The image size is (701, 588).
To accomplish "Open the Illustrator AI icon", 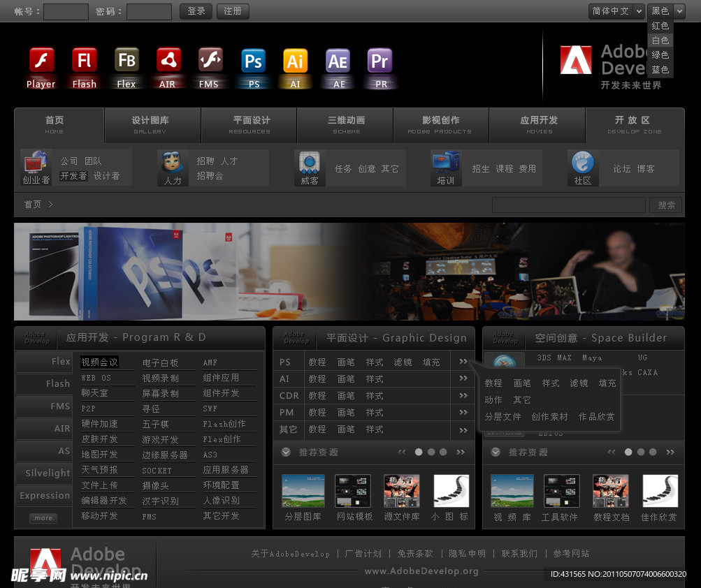I will click(295, 61).
